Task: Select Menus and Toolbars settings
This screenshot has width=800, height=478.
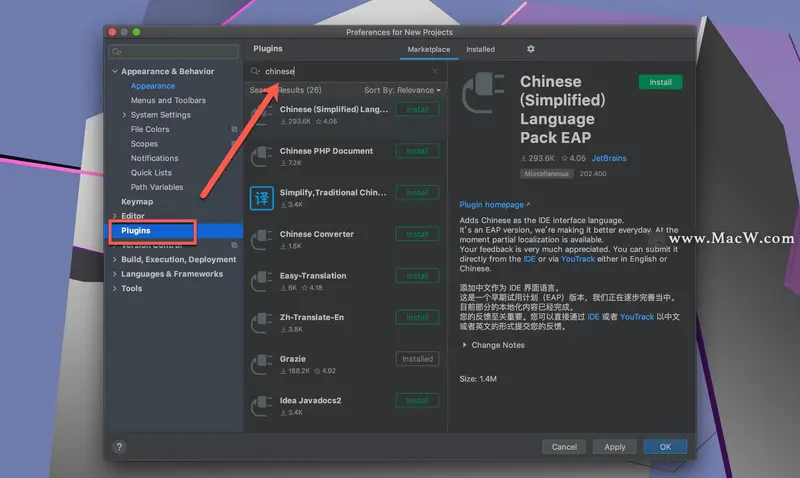Action: (168, 100)
